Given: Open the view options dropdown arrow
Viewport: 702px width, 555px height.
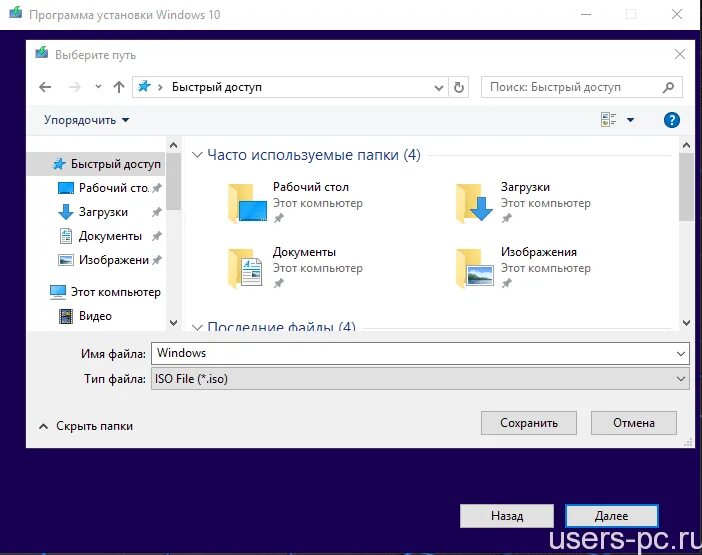Looking at the screenshot, I should (x=630, y=120).
